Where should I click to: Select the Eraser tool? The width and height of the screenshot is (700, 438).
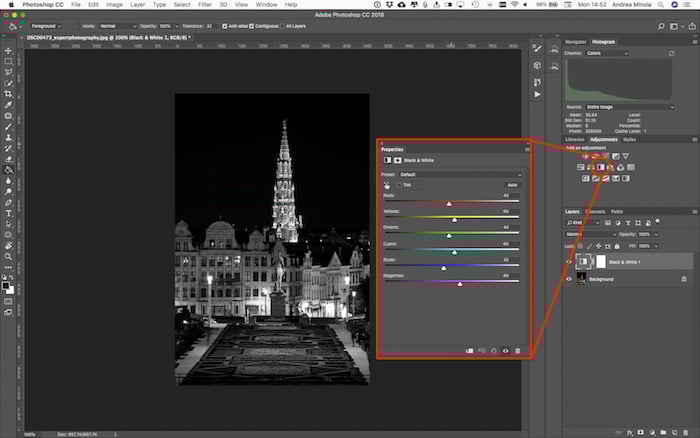(x=8, y=159)
